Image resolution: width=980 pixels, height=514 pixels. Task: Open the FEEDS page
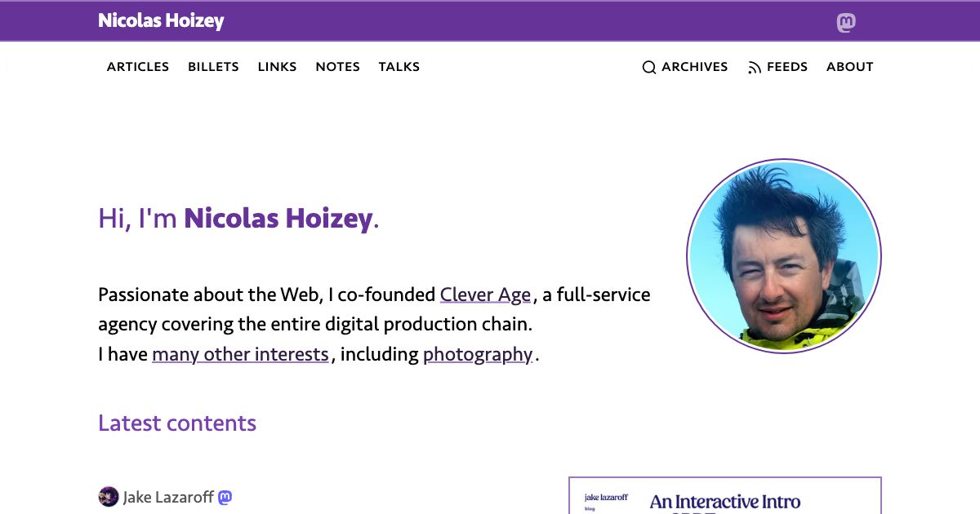click(786, 67)
